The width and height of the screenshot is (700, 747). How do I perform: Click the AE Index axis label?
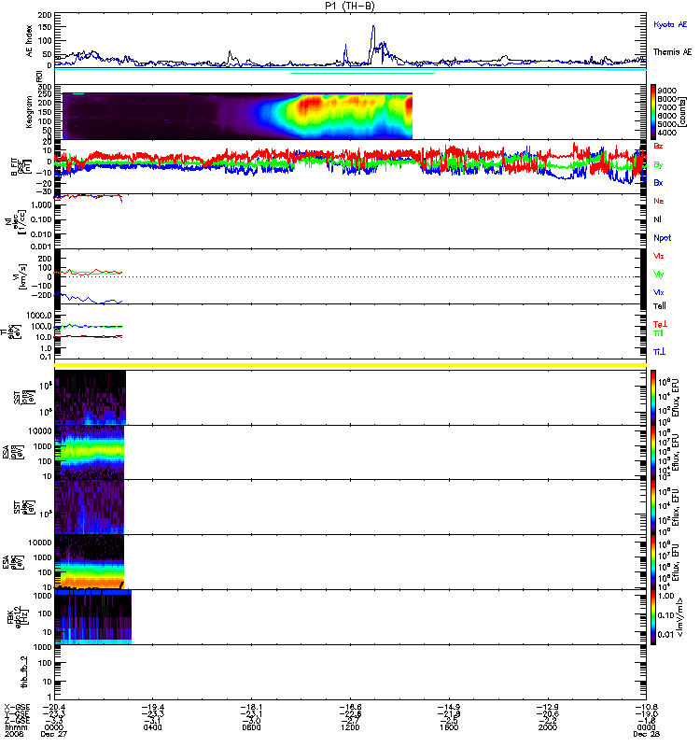(29, 41)
